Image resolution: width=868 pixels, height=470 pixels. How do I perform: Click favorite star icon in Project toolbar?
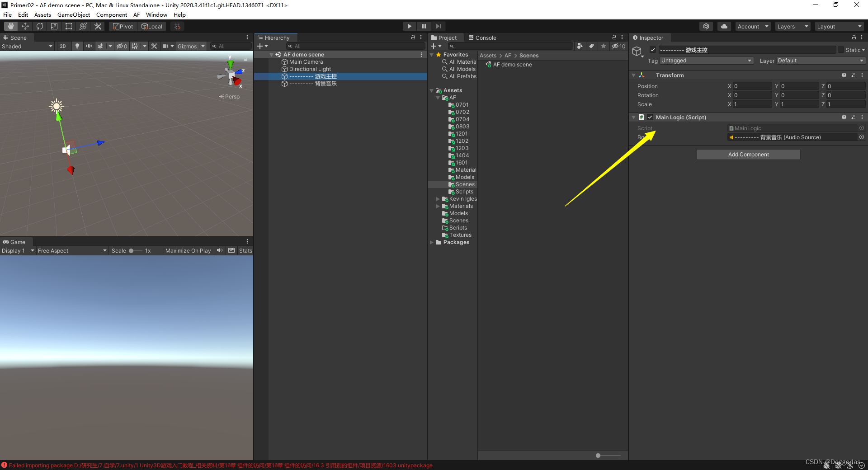pyautogui.click(x=603, y=46)
